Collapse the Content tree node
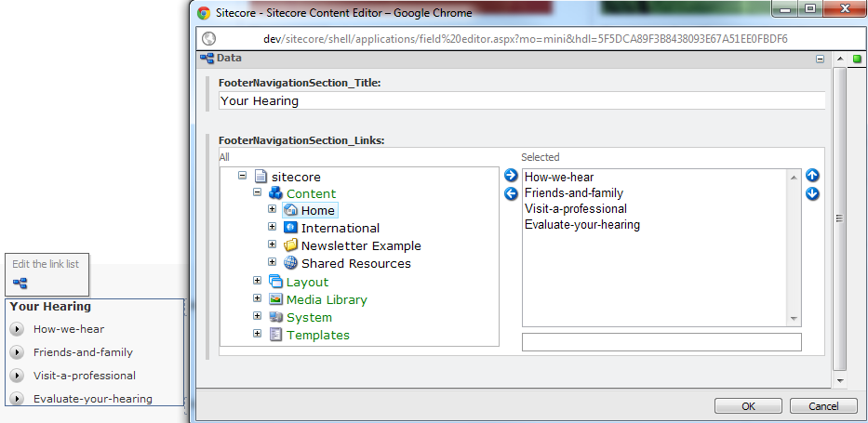 click(x=257, y=192)
